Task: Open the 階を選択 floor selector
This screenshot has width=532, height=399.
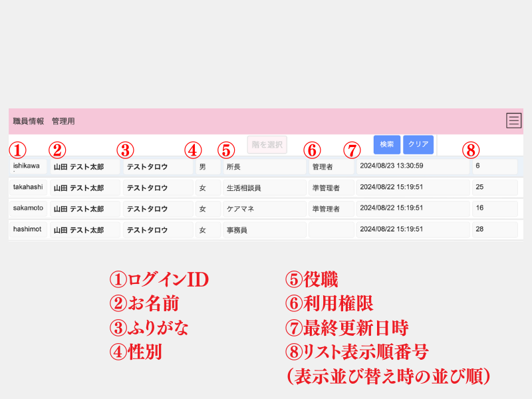Action: [267, 144]
